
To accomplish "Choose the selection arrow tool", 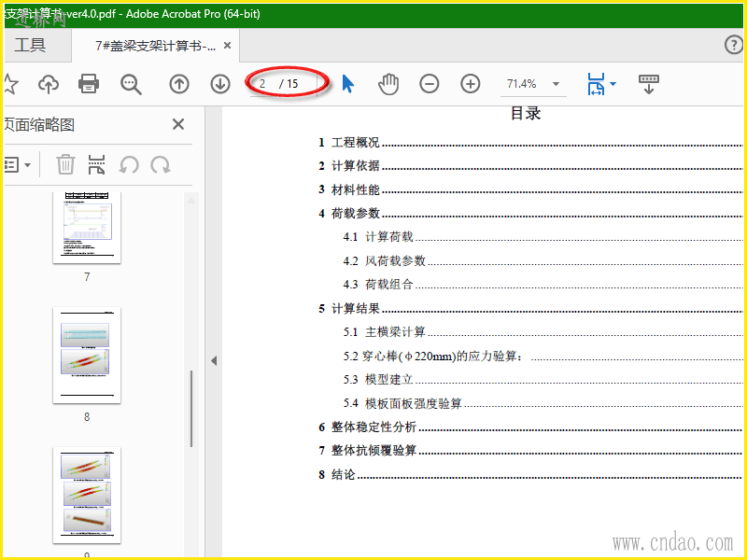I will pyautogui.click(x=347, y=84).
